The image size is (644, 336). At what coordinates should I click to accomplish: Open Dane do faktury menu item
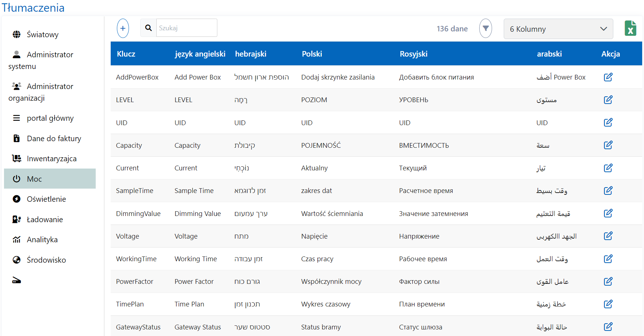click(54, 139)
